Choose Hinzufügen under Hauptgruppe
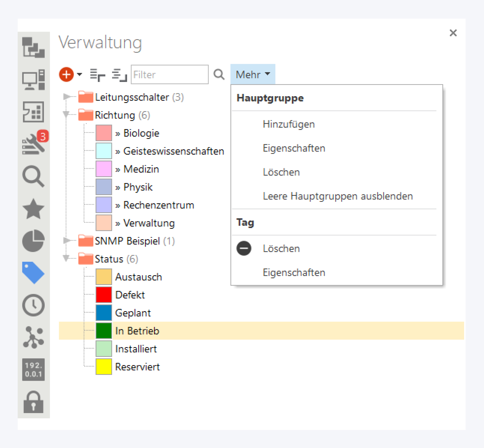484x448 pixels. [x=289, y=124]
